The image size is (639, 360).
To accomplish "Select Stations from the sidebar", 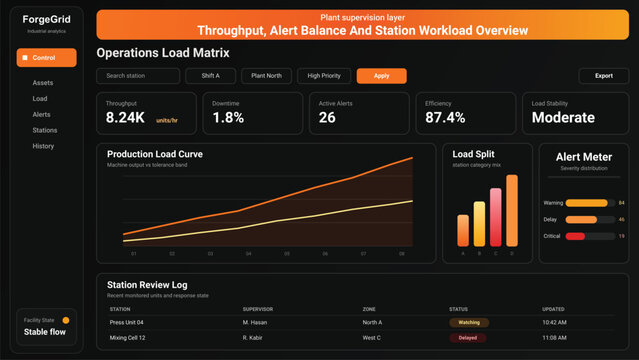I will click(45, 130).
